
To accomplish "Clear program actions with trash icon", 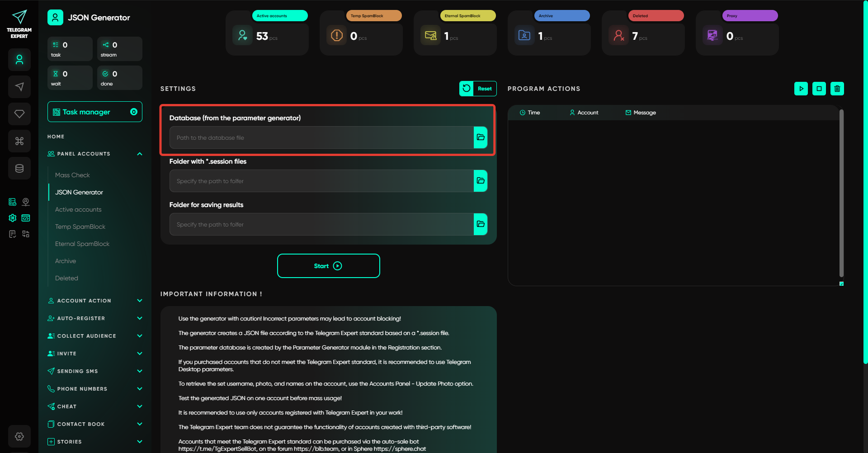I will 837,89.
